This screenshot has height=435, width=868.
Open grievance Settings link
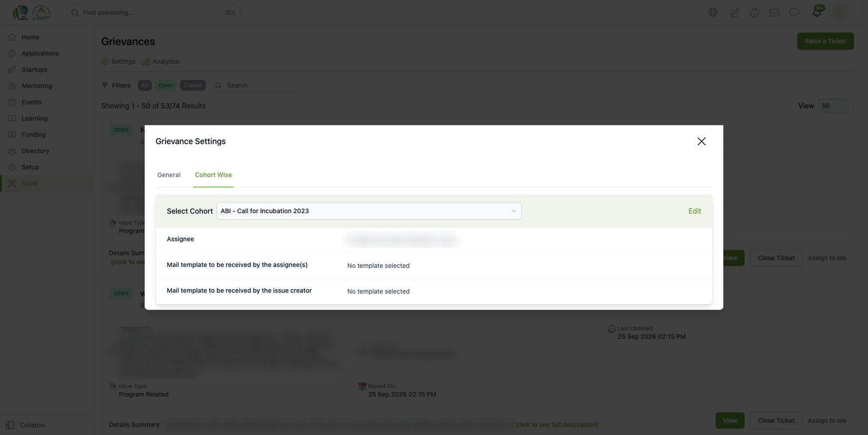click(118, 61)
